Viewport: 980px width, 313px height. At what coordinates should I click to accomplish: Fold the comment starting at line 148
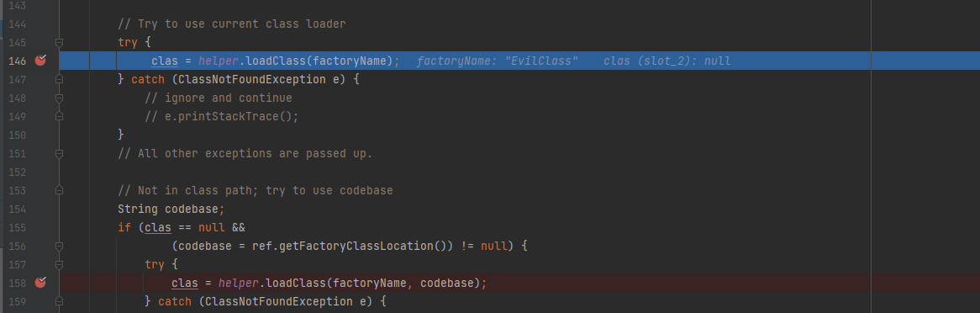(59, 98)
